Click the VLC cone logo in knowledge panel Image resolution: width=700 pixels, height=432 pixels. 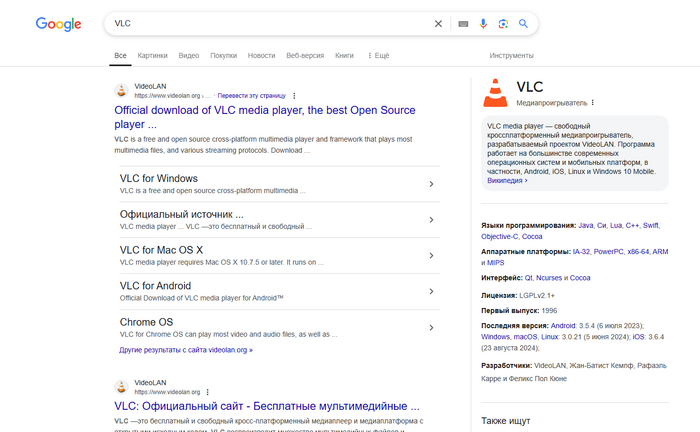point(495,93)
